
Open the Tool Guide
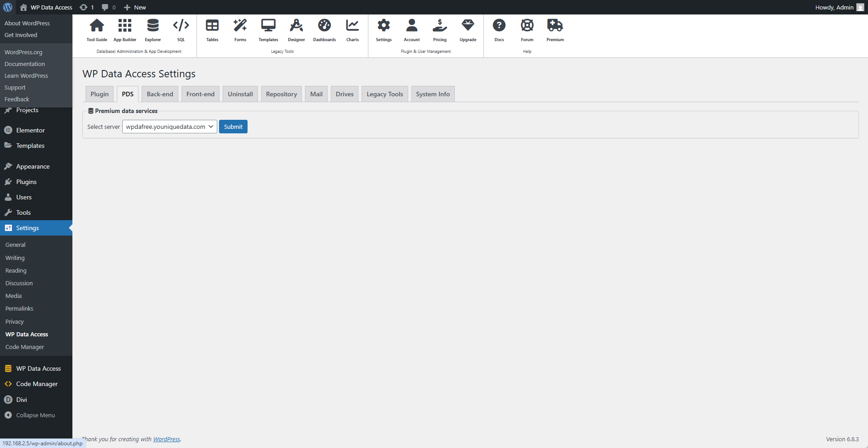click(x=96, y=29)
